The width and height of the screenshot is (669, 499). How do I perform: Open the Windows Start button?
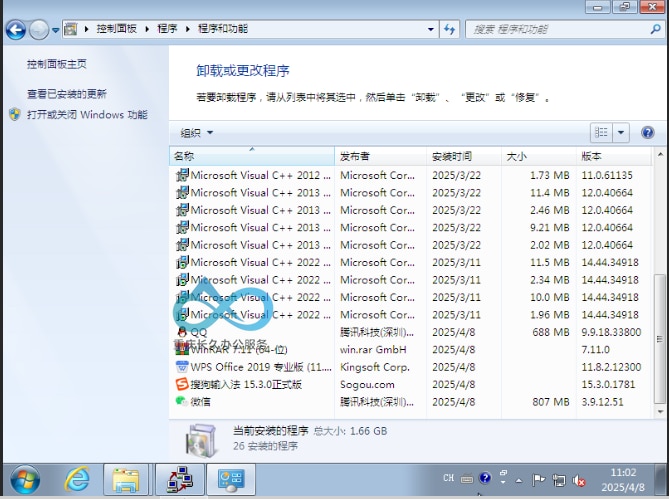point(25,479)
